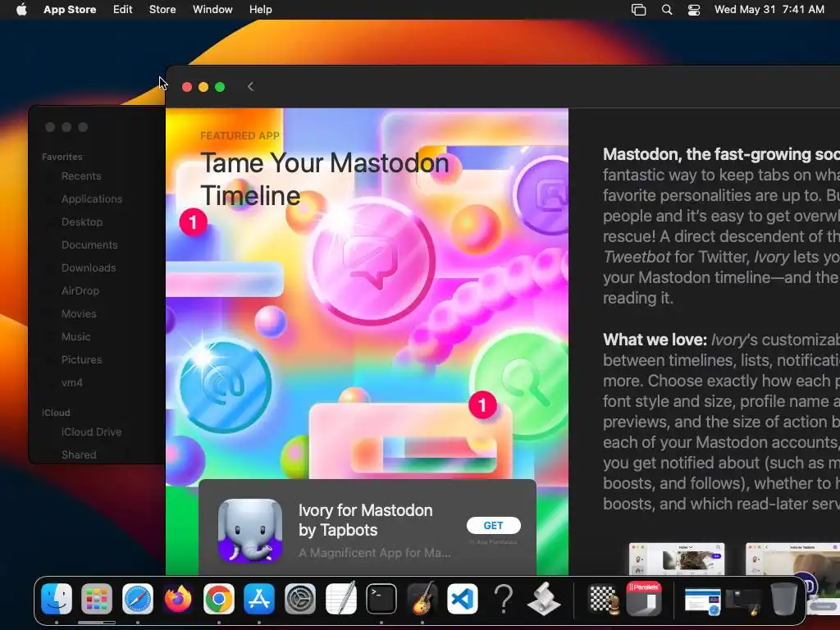The image size is (840, 630).
Task: Open the minimized GarageBand window in Dock
Action: pos(743,601)
